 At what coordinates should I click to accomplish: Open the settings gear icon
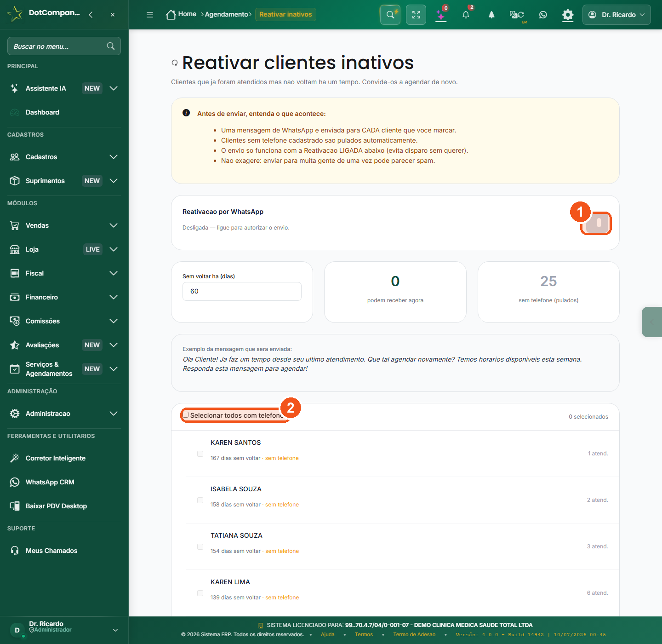pyautogui.click(x=568, y=15)
